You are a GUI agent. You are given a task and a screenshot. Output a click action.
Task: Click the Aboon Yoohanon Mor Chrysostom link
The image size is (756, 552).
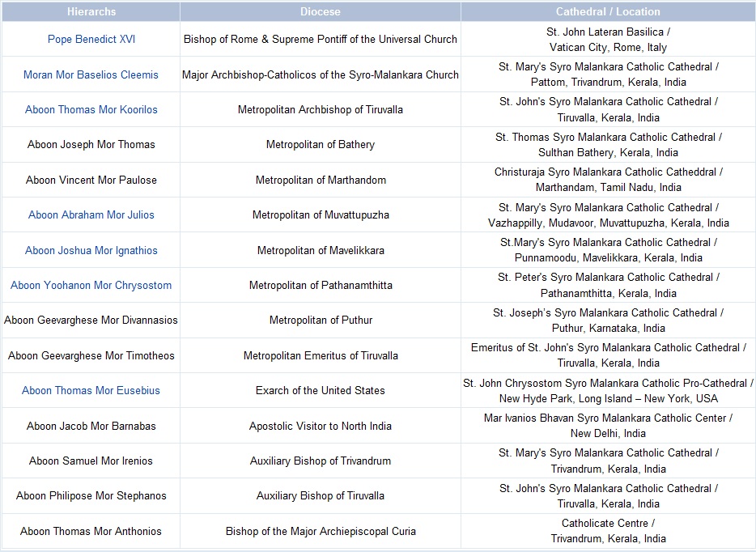[91, 285]
